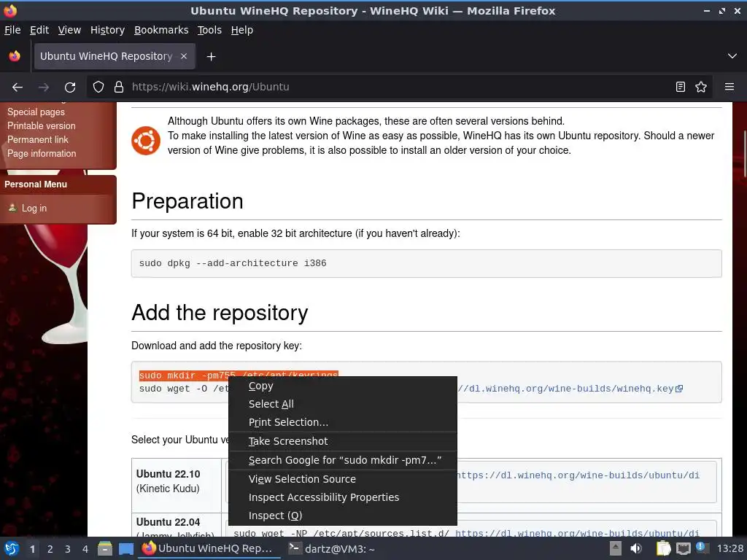Switch to virtual desktop 1
747x560 pixels.
coord(32,549)
